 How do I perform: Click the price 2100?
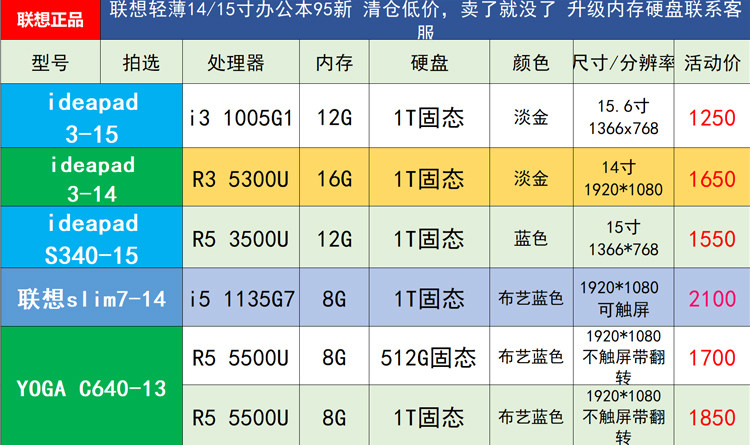[x=712, y=298]
